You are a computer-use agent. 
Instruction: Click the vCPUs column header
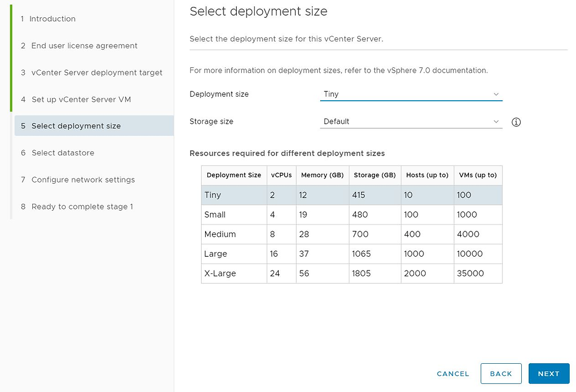282,175
